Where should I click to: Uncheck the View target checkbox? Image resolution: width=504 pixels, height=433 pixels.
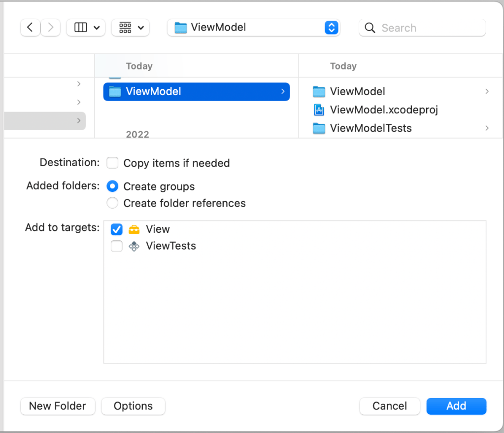pyautogui.click(x=117, y=229)
